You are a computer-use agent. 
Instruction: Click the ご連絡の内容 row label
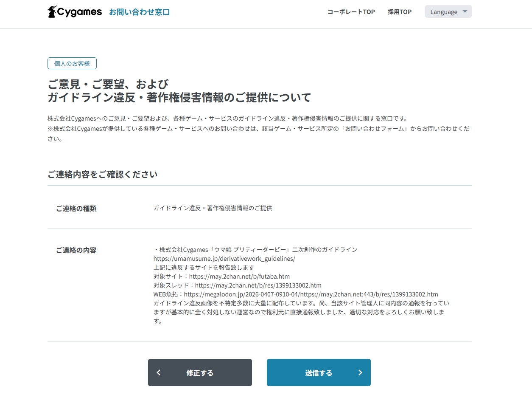pos(76,250)
